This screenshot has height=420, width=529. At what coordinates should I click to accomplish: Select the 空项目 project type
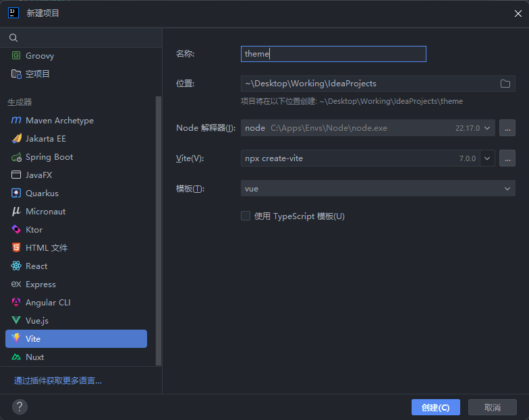(x=76, y=74)
